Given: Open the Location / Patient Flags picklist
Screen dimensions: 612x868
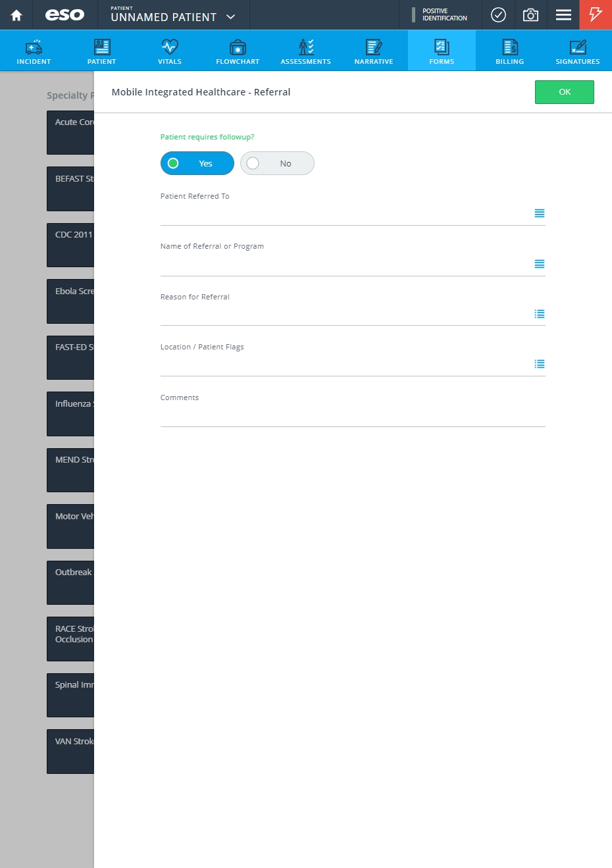Looking at the screenshot, I should point(540,364).
